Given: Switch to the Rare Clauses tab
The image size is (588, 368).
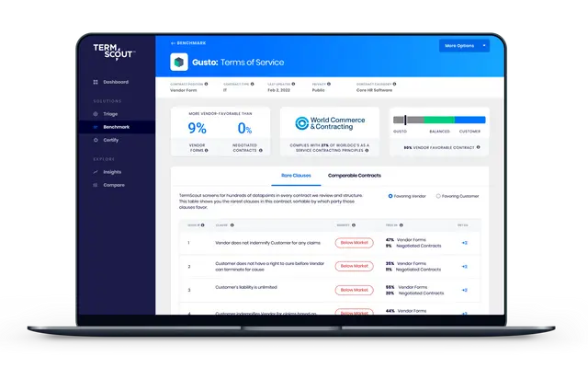Looking at the screenshot, I should pos(296,176).
